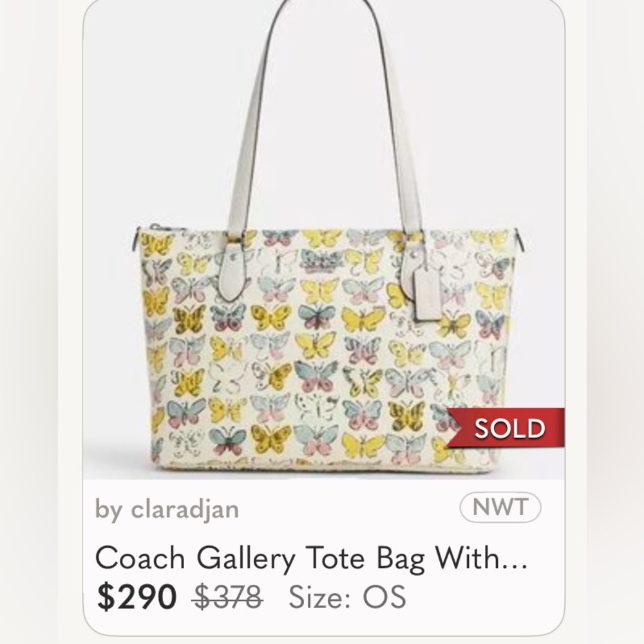The image size is (644, 644).
Task: Click the NWT condition badge
Action: coord(500,507)
